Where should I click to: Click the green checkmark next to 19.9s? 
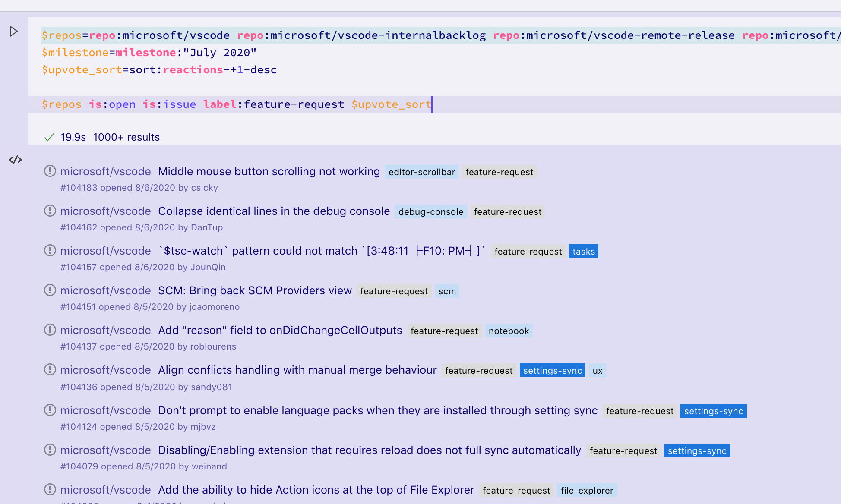point(49,137)
